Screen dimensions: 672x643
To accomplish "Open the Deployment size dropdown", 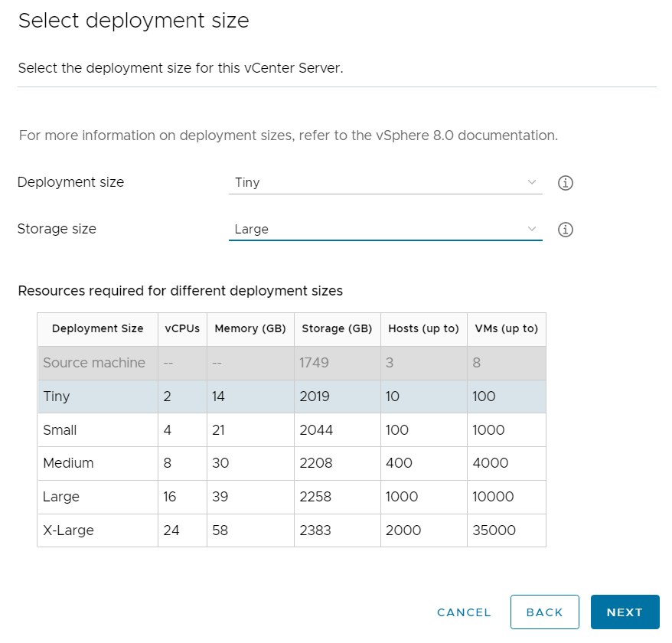I will point(384,183).
